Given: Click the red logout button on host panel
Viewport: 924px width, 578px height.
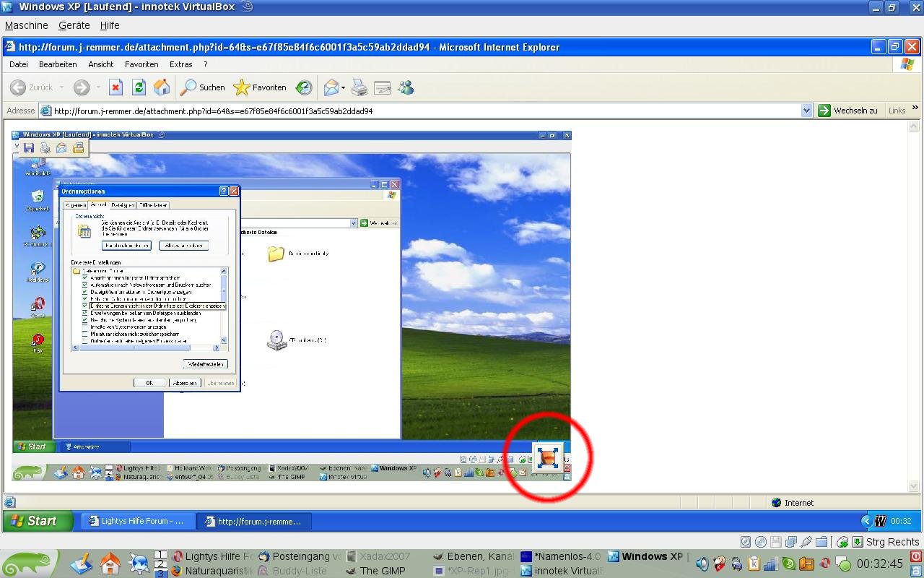Looking at the screenshot, I should [x=916, y=556].
